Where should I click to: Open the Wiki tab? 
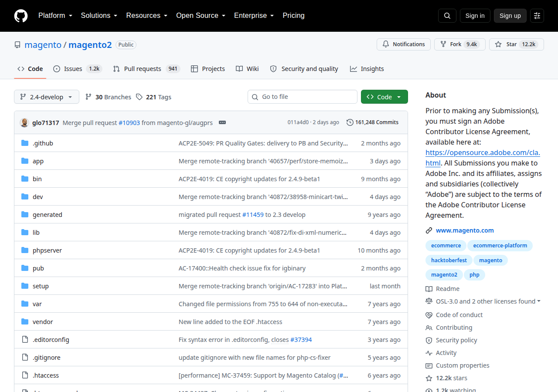[x=247, y=69]
